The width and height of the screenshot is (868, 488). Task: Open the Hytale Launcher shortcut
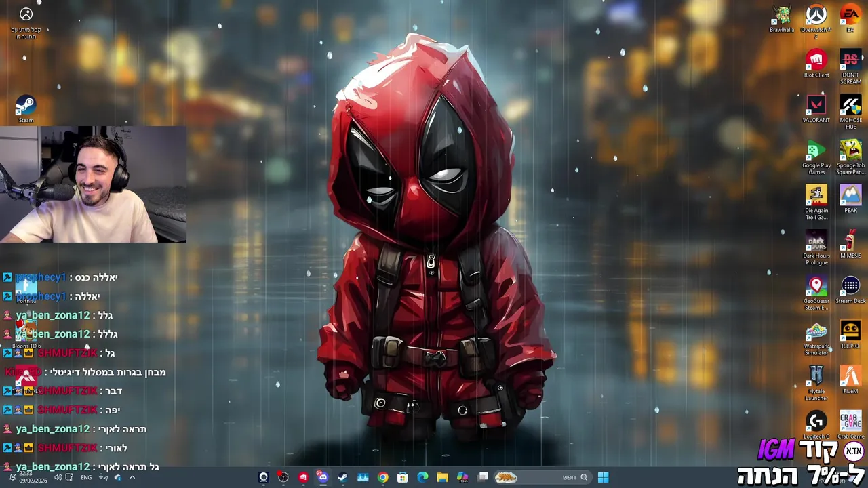click(x=816, y=384)
